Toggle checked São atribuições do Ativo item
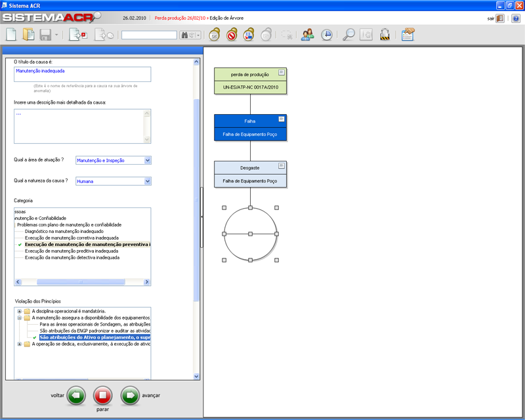Screen dimensions: 525x420 coord(94,337)
